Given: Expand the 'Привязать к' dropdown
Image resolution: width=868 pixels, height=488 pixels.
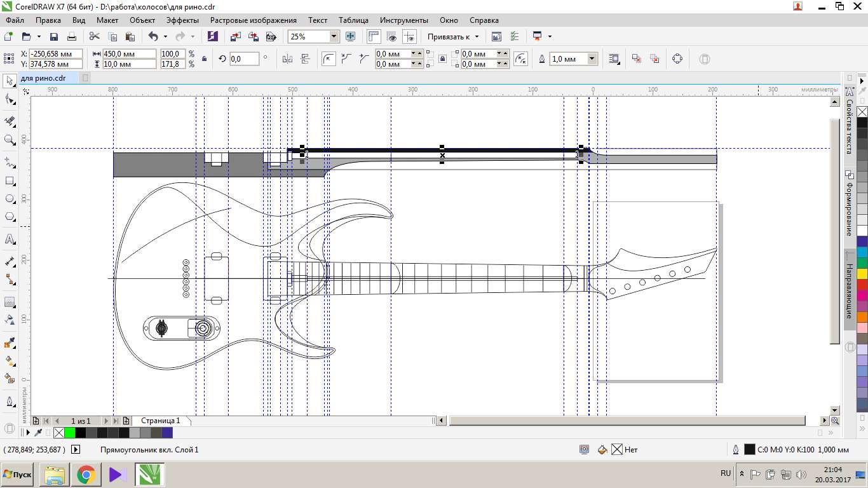Looking at the screenshot, I should [x=477, y=37].
